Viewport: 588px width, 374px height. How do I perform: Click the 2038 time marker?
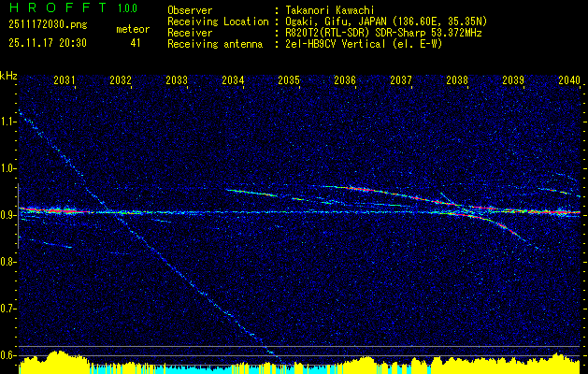[457, 79]
